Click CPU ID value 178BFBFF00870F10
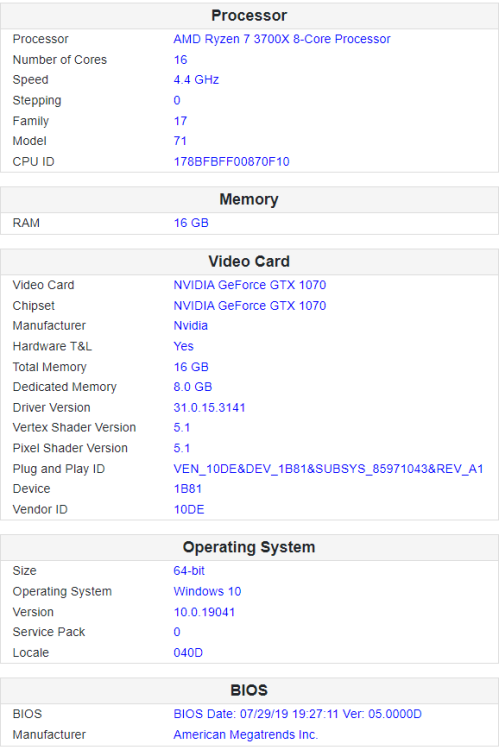Image resolution: width=499 pixels, height=750 pixels. pyautogui.click(x=232, y=162)
